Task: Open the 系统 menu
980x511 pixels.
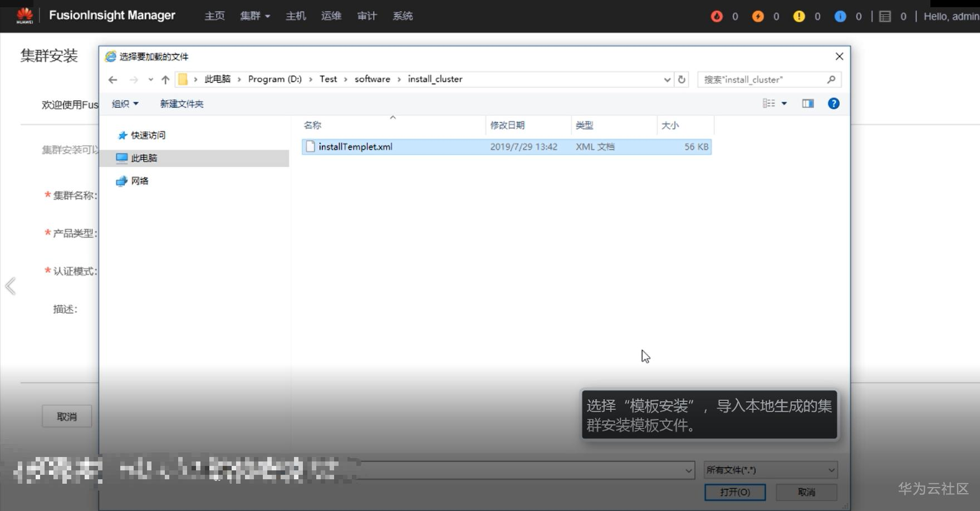Action: point(403,16)
